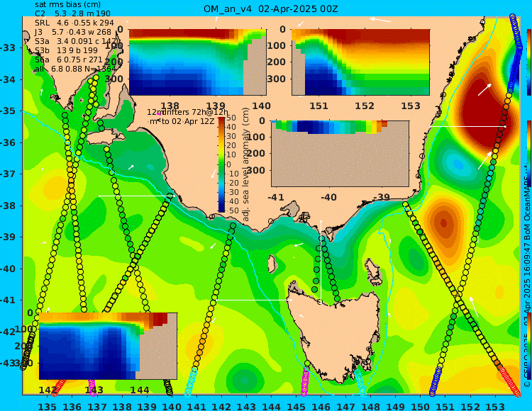Click the cyan track circles near longitude 147.5

[x=360, y=382]
